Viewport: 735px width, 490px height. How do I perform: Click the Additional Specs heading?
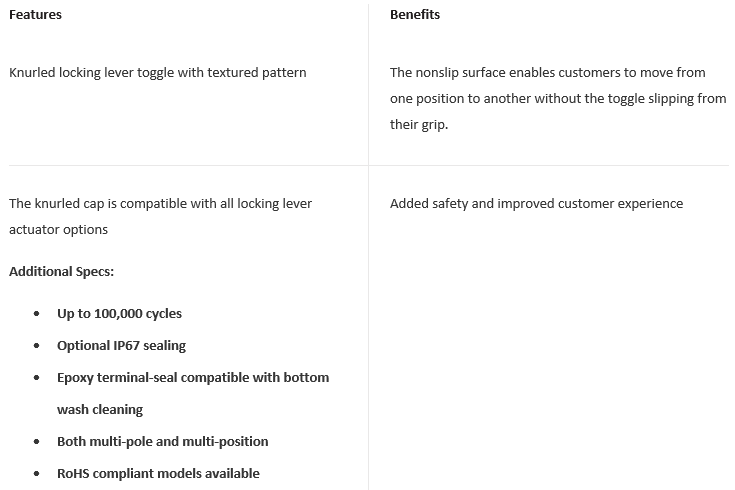[61, 271]
